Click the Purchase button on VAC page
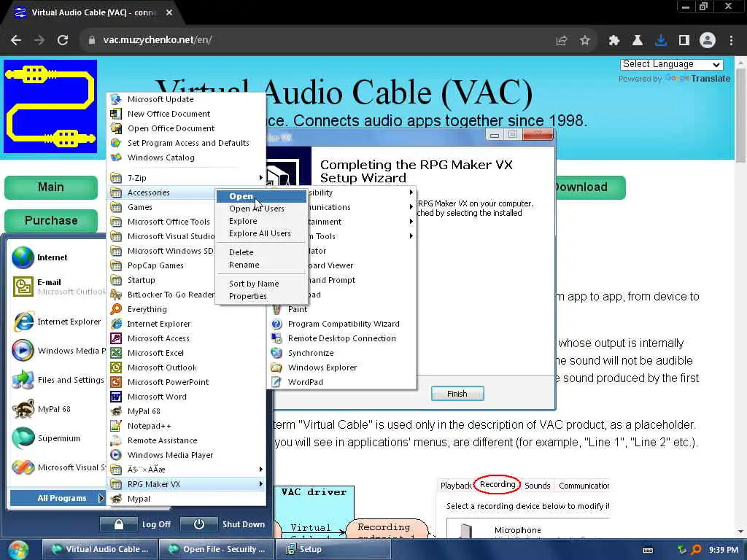This screenshot has width=747, height=560. [51, 220]
